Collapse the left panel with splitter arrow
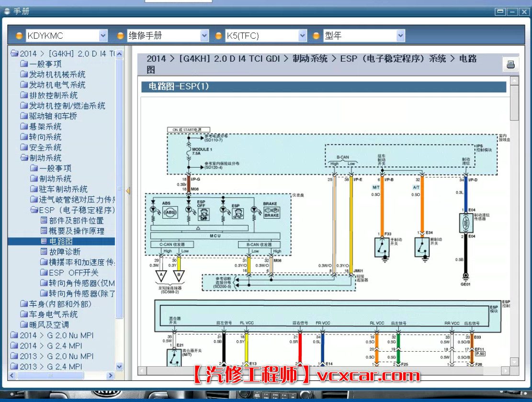Image resolution: width=532 pixels, height=402 pixels. pyautogui.click(x=128, y=191)
